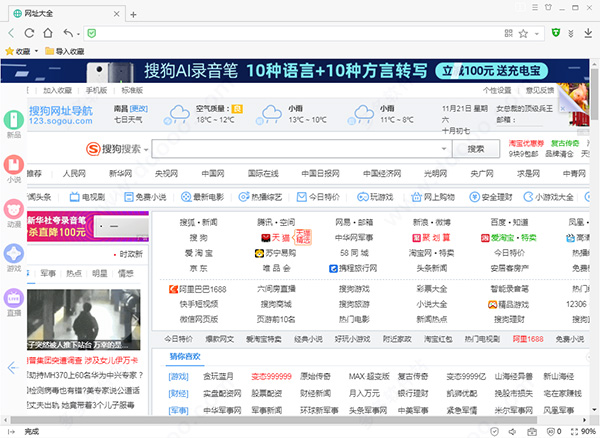Viewport: 600px width, 438px height.
Task: Select the 军事 news tab
Action: pos(48,273)
